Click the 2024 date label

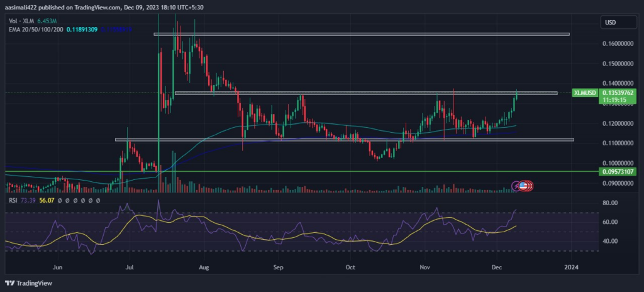pyautogui.click(x=571, y=267)
